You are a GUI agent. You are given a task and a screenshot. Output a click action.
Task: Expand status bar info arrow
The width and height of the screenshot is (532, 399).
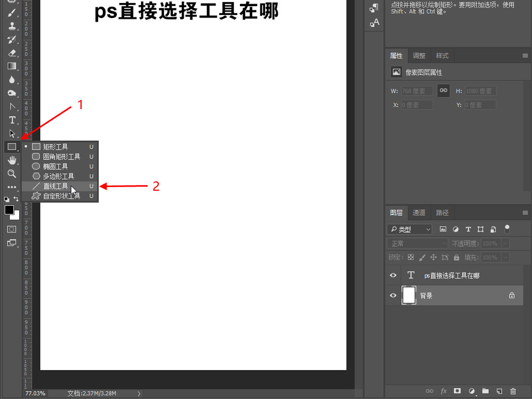pyautogui.click(x=139, y=393)
